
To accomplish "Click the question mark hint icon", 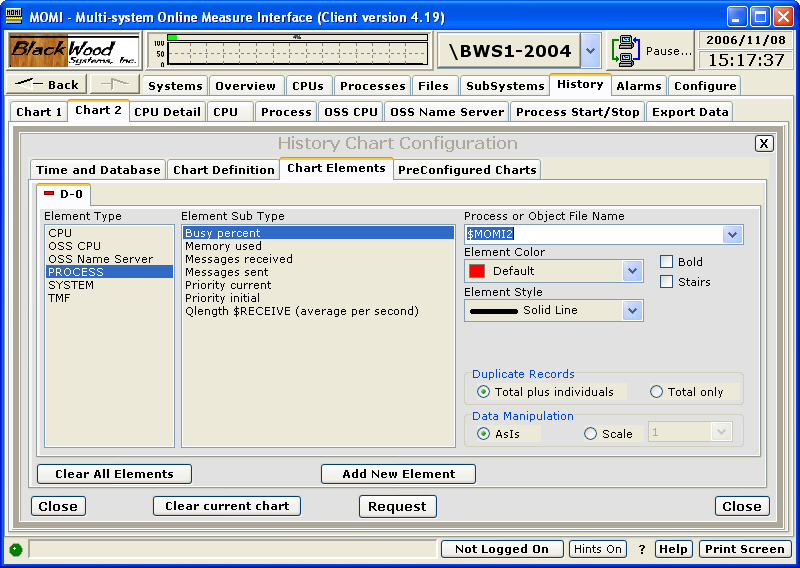I will [x=641, y=550].
